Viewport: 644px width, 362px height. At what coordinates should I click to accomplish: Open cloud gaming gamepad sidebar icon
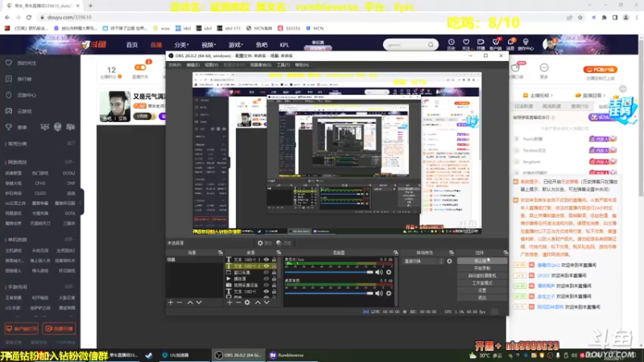(x=9, y=111)
